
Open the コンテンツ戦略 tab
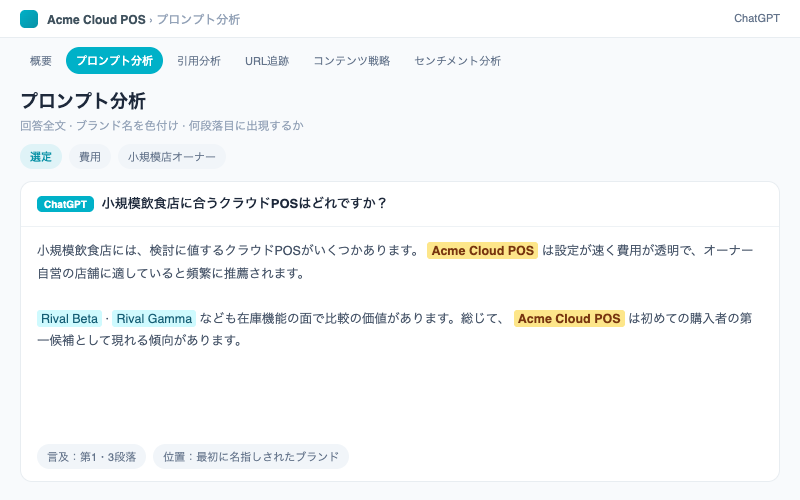[x=352, y=61]
